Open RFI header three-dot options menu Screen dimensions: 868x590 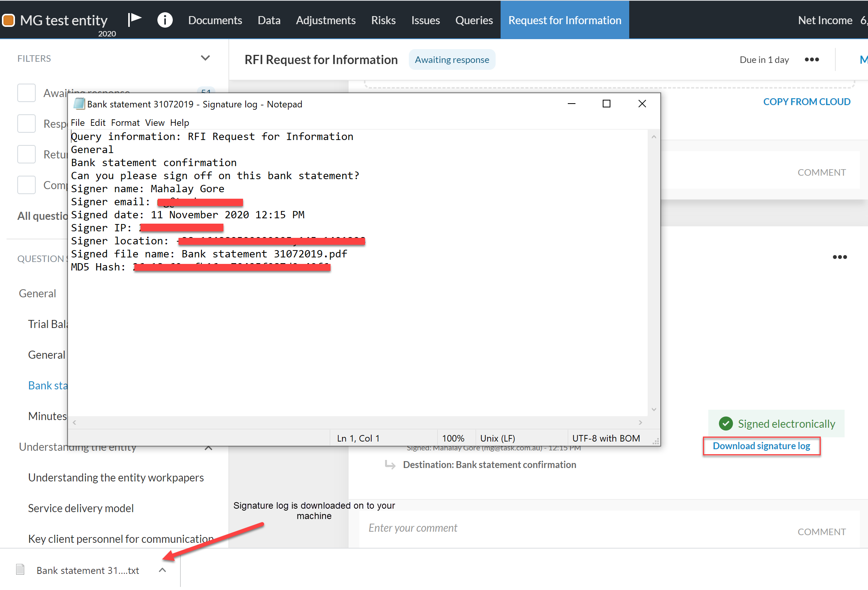pos(812,59)
